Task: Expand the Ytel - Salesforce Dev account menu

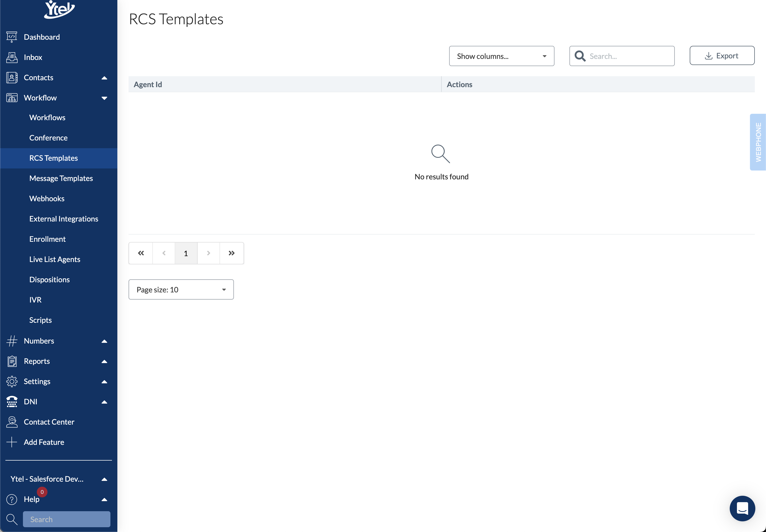Action: pyautogui.click(x=104, y=479)
